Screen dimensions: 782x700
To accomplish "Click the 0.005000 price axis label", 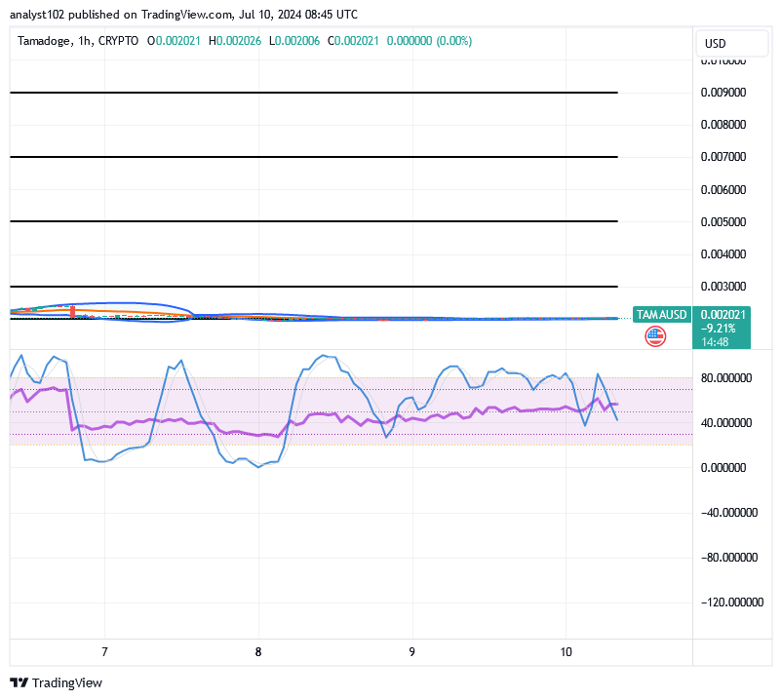I will pos(723,222).
